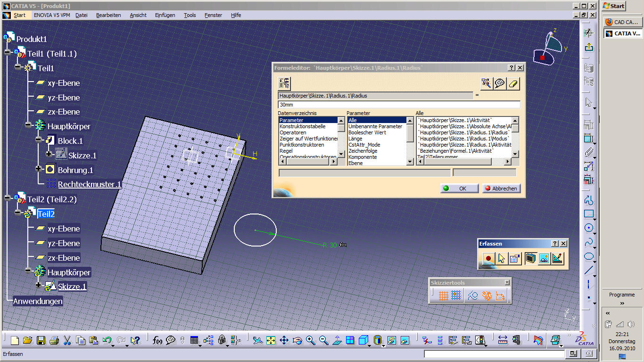Create a new document via New icon
This screenshot has height=362, width=644.
click(x=15, y=340)
